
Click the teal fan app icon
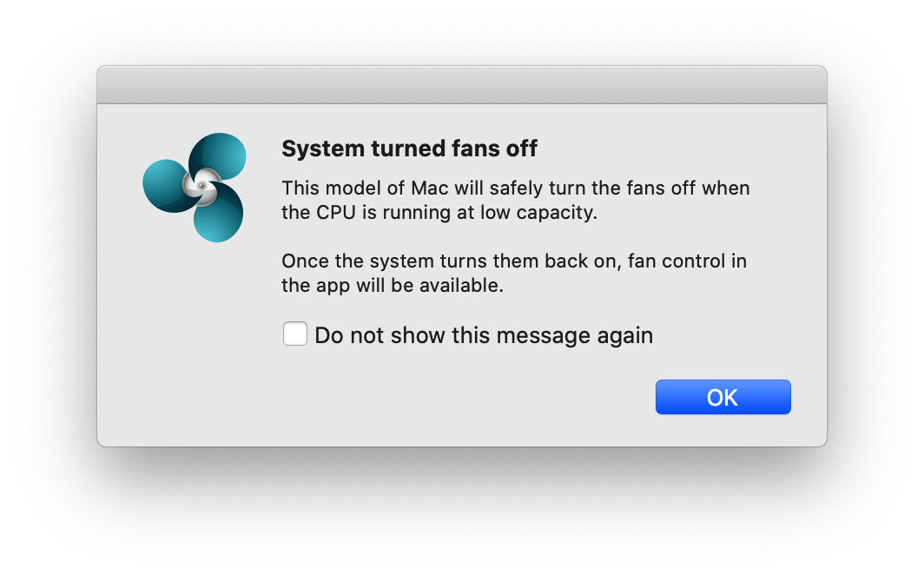(195, 187)
